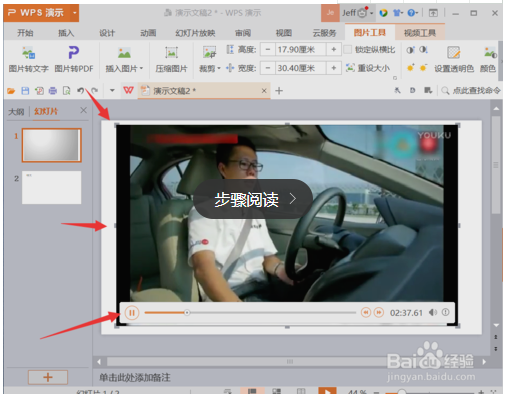Open the Jeff account dropdown arrow

pyautogui.click(x=371, y=13)
